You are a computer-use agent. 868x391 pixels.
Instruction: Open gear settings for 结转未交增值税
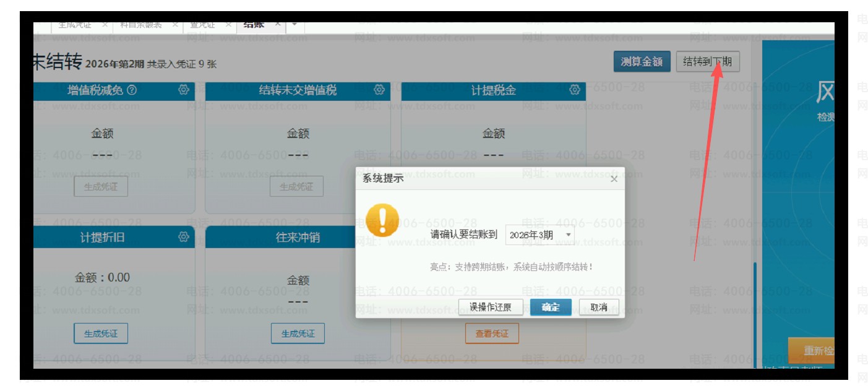click(379, 90)
